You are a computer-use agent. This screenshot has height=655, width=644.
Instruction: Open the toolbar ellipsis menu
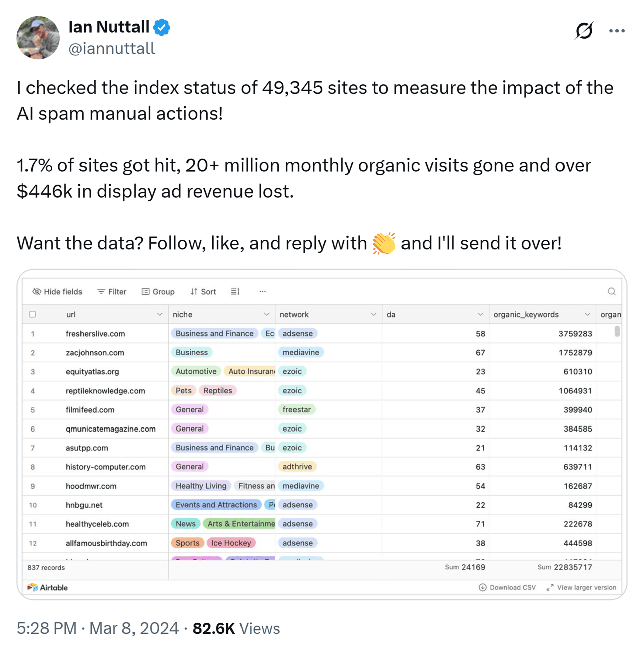[263, 291]
